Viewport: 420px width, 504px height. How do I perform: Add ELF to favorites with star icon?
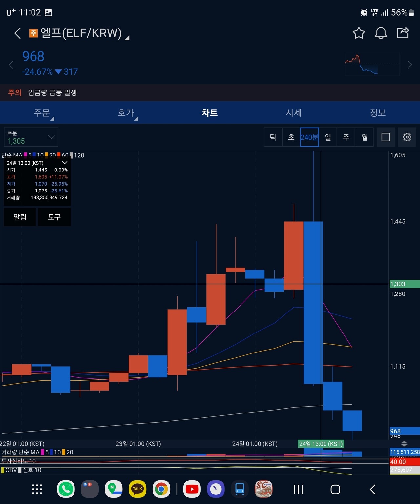[x=359, y=33]
